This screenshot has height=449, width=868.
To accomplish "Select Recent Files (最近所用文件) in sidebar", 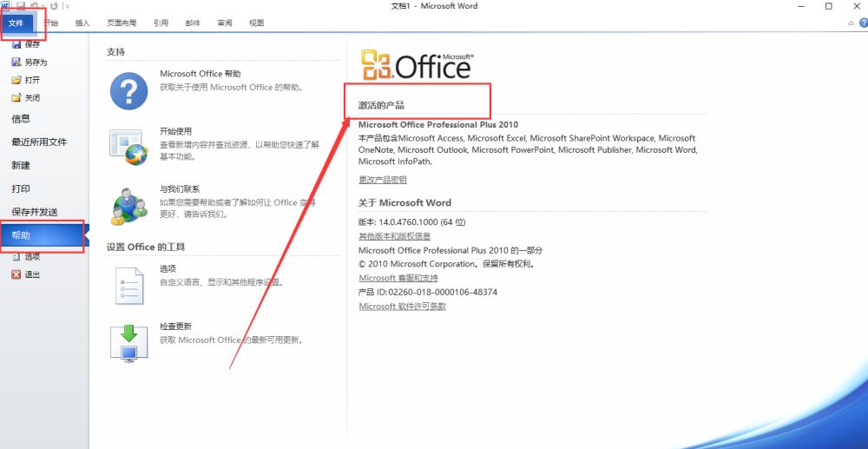I will [39, 142].
